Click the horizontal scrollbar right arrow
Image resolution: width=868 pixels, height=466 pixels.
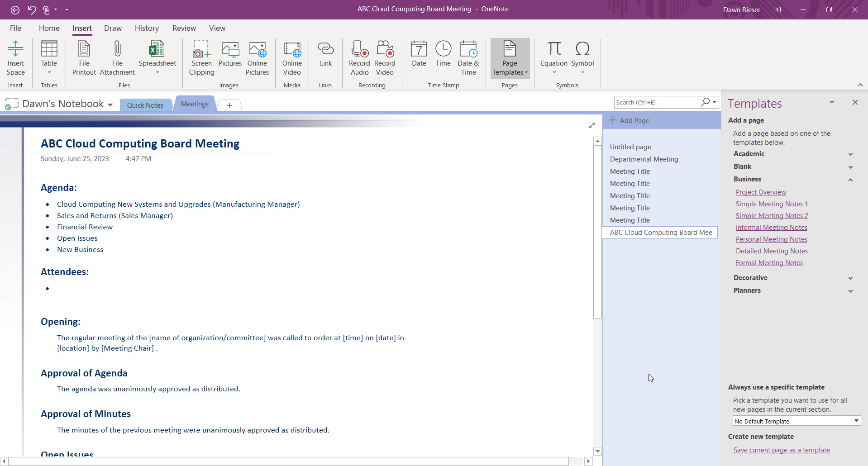588,461
